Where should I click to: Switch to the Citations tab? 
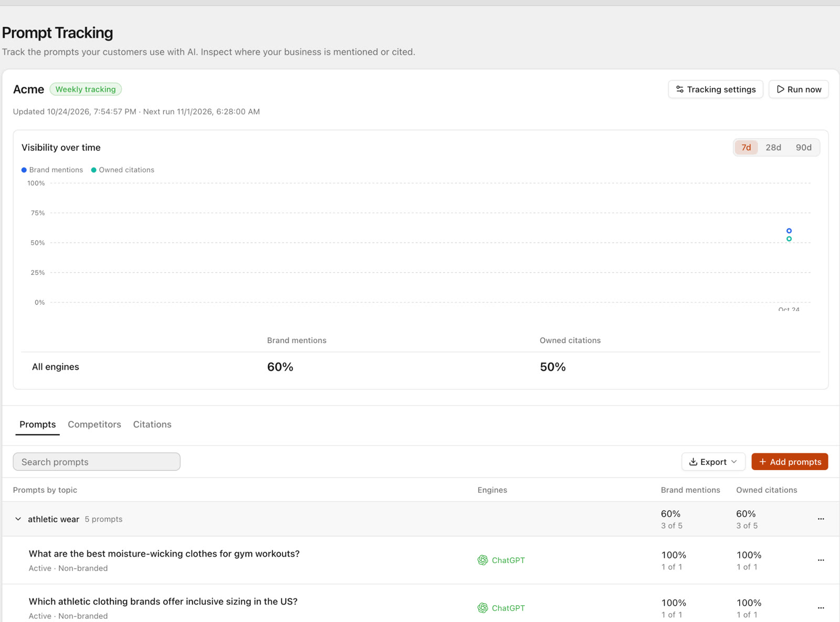point(152,424)
